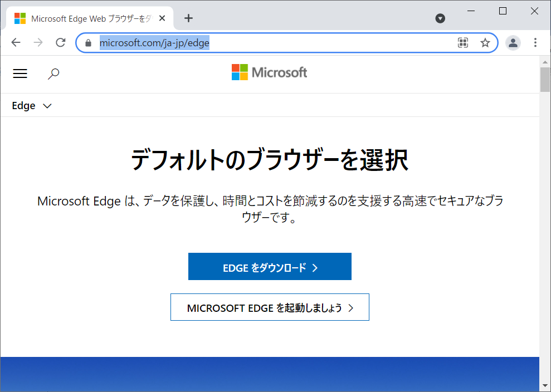Maximize the Chrome window
Viewport: 551px width, 392px height.
pos(503,11)
